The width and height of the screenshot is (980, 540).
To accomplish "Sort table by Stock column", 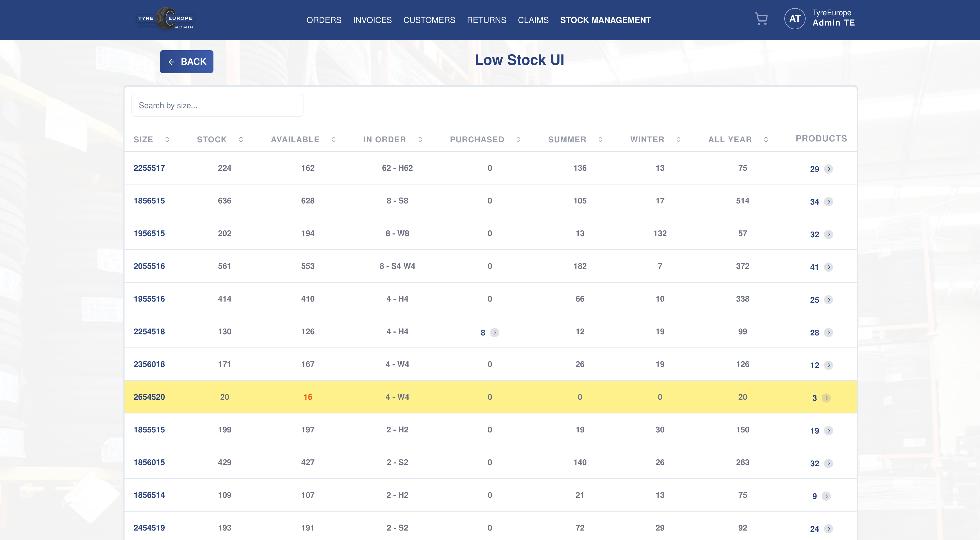I will click(x=241, y=140).
